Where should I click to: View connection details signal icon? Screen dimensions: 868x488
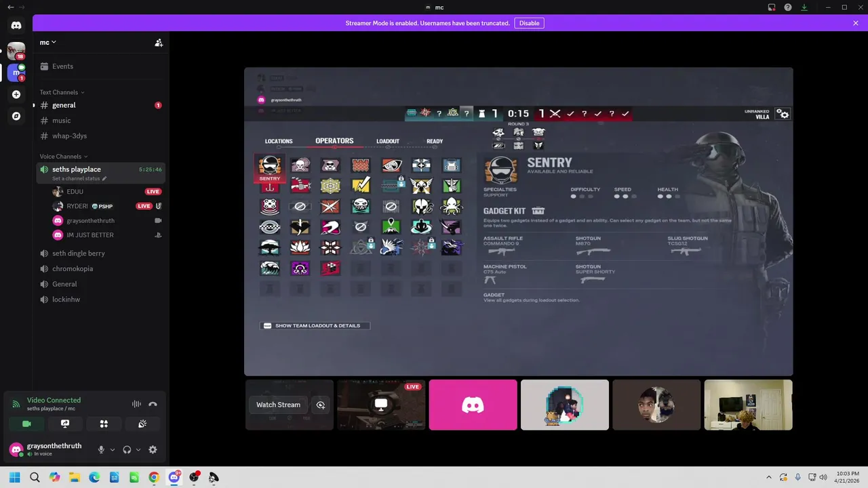click(x=16, y=404)
